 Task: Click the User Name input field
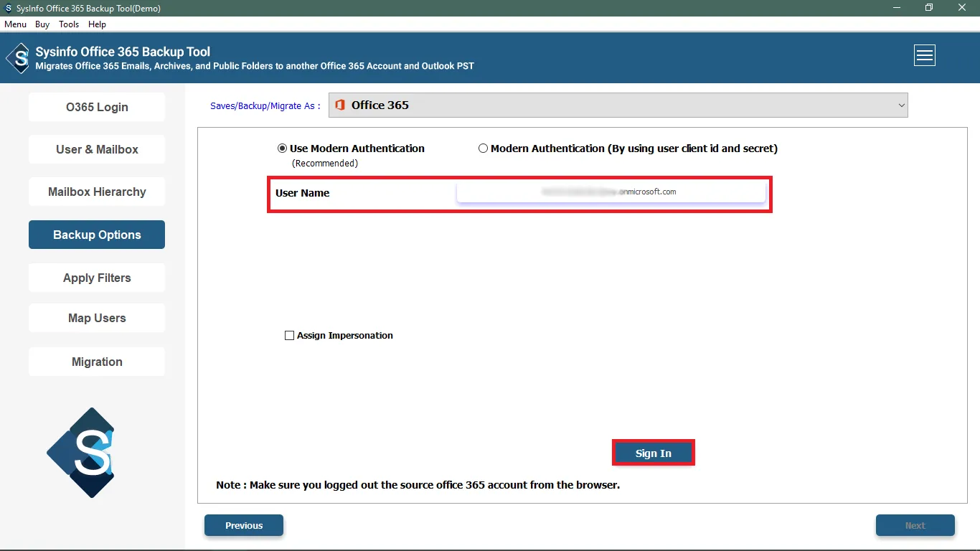(611, 192)
